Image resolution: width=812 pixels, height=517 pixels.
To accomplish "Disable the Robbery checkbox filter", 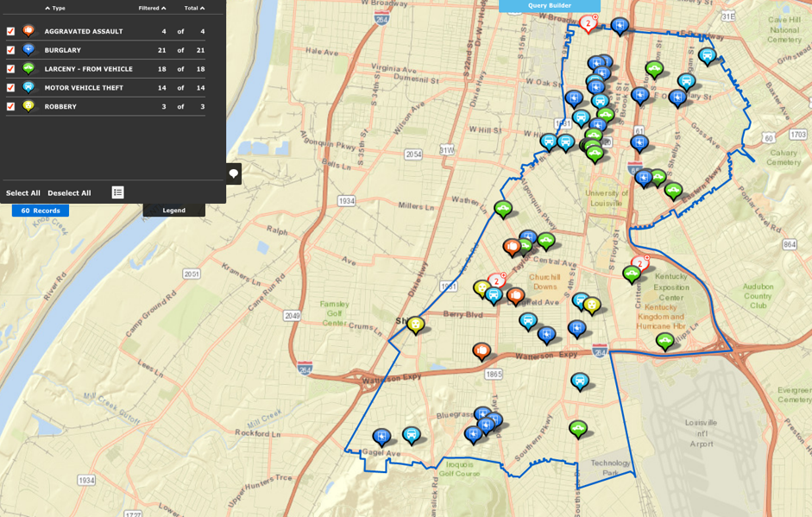I will (10, 107).
